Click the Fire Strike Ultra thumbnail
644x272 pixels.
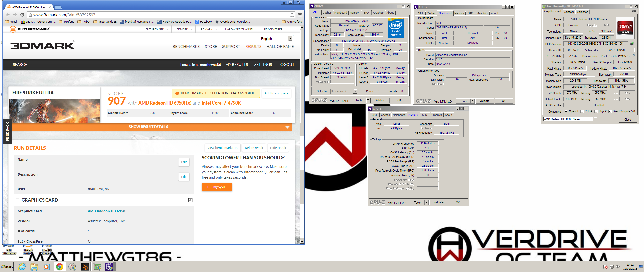pos(54,111)
